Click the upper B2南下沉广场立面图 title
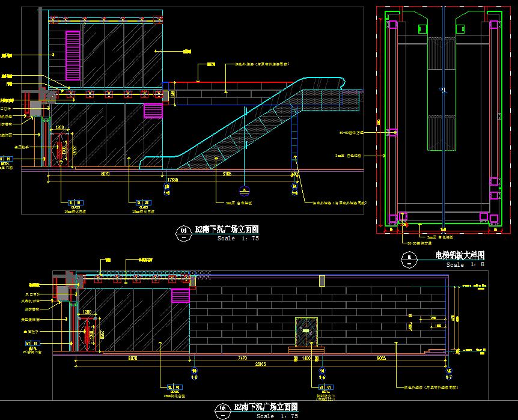 227,230
